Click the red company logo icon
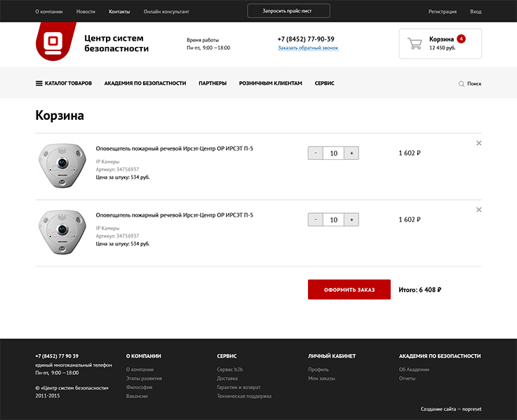The image size is (517, 420). [55, 42]
